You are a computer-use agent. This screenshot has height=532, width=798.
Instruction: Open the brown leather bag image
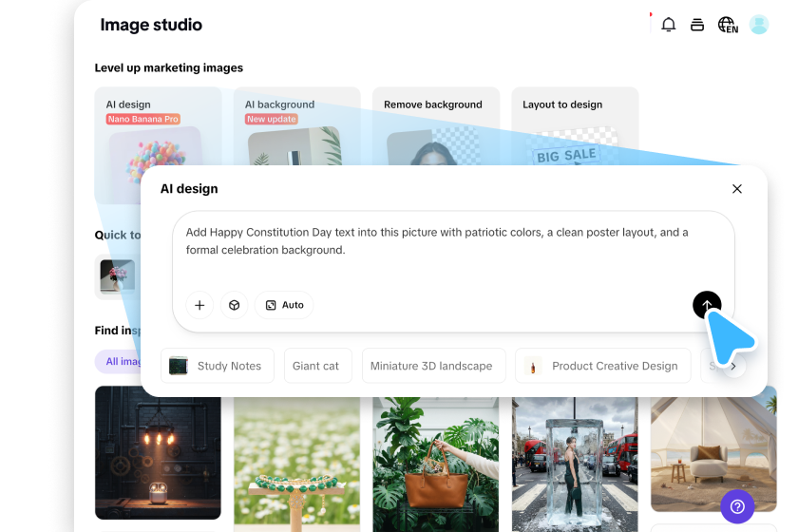436,465
